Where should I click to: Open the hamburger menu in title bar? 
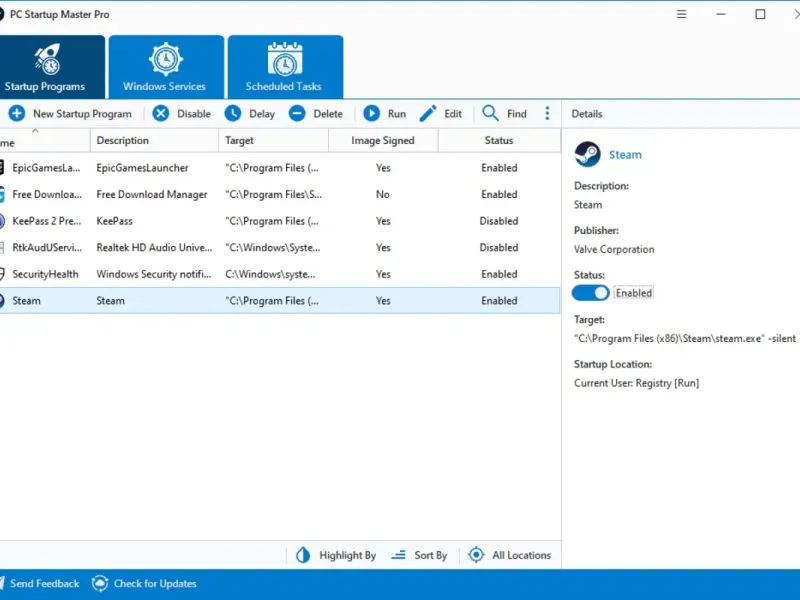tap(681, 15)
